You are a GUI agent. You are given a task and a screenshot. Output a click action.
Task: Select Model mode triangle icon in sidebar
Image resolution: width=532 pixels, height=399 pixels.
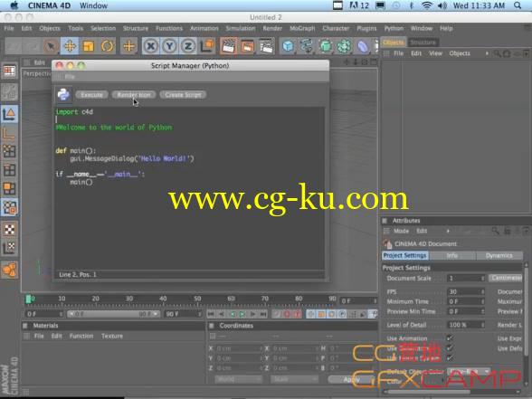click(x=9, y=114)
